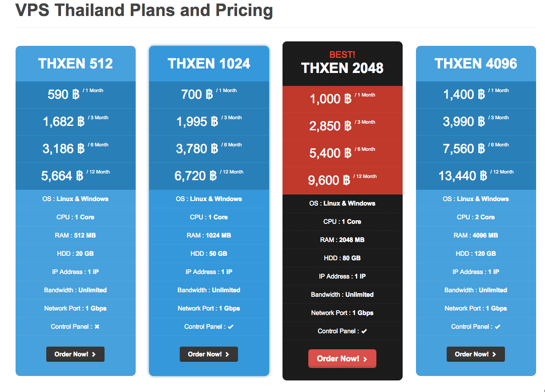Image resolution: width=545 pixels, height=392 pixels.
Task: Order the THXEN 4096 plan
Action: [476, 354]
